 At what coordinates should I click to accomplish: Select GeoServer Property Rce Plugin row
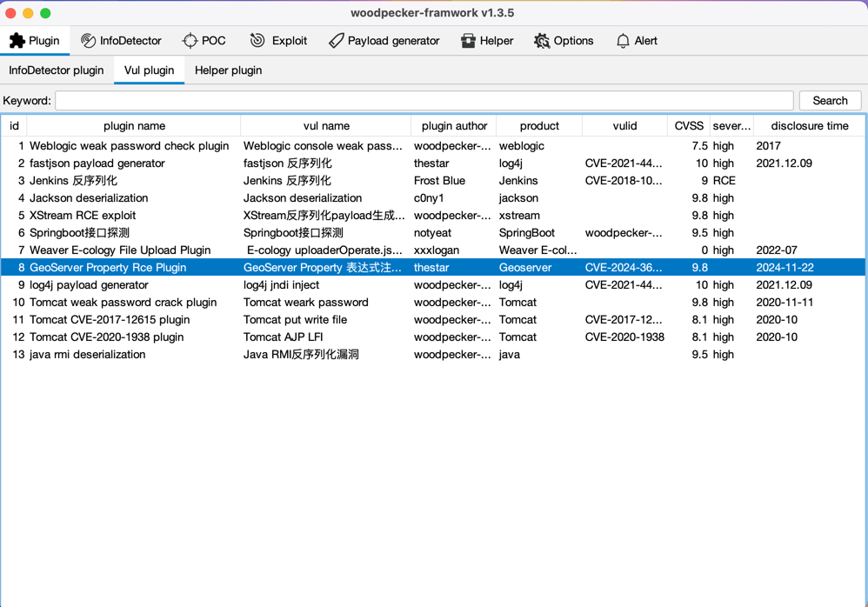click(x=433, y=267)
